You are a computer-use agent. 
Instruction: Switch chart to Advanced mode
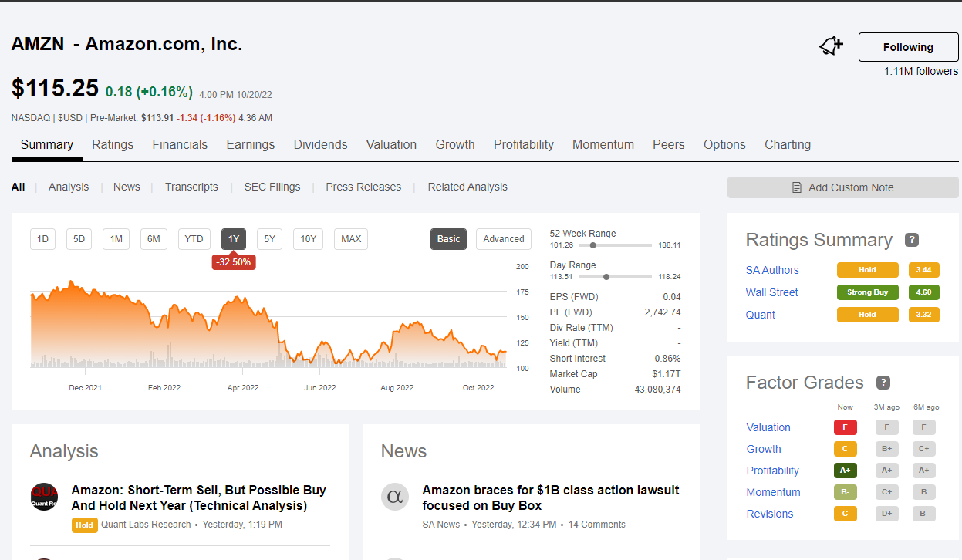point(504,239)
